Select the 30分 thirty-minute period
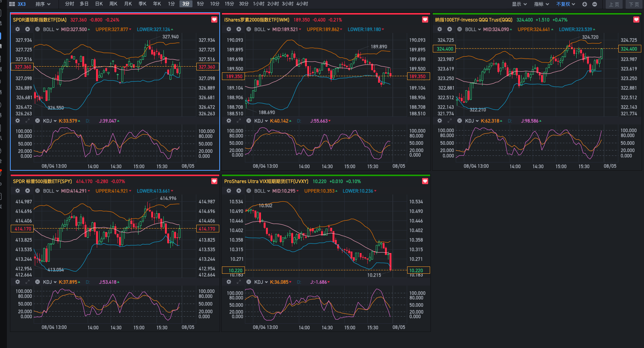This screenshot has height=348, width=644. pos(244,4)
